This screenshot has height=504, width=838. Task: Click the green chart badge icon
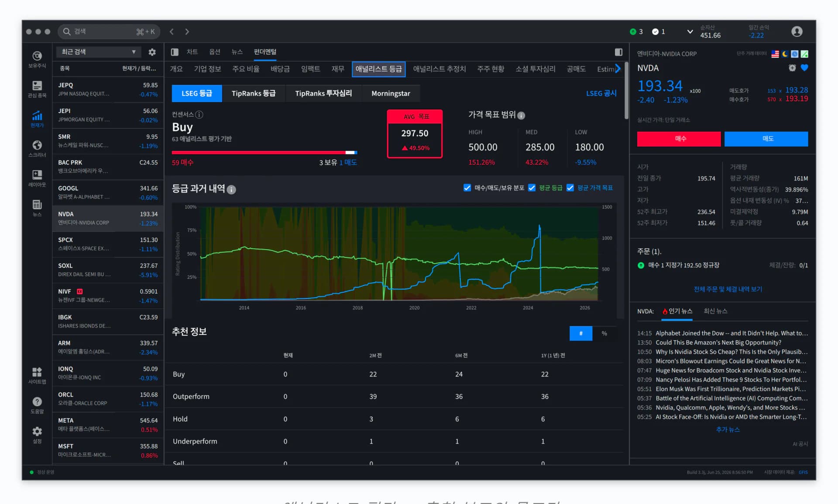(x=804, y=54)
